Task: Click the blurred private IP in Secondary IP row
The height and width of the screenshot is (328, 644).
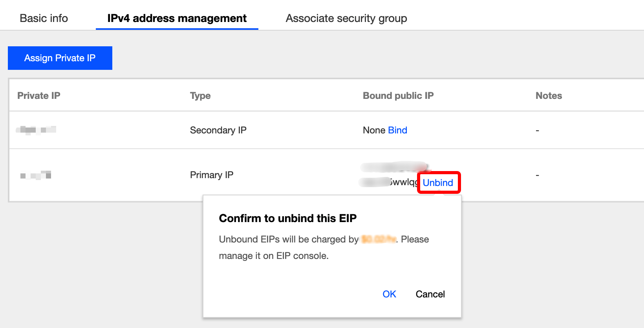Action: click(36, 130)
